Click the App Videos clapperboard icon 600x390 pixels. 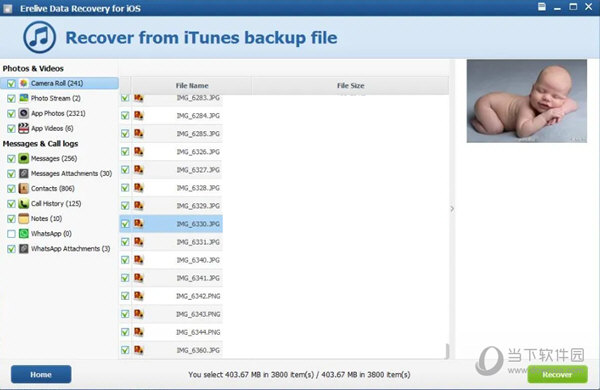click(x=24, y=128)
